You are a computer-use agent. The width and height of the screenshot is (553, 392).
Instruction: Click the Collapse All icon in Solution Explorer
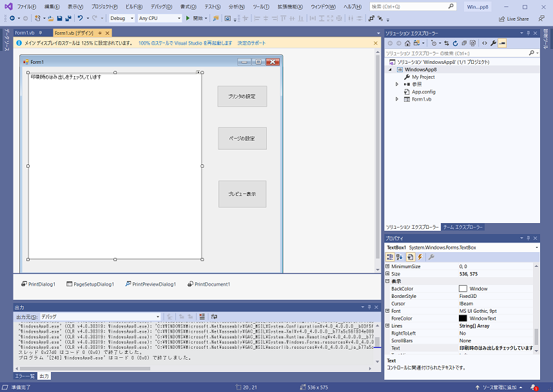464,43
